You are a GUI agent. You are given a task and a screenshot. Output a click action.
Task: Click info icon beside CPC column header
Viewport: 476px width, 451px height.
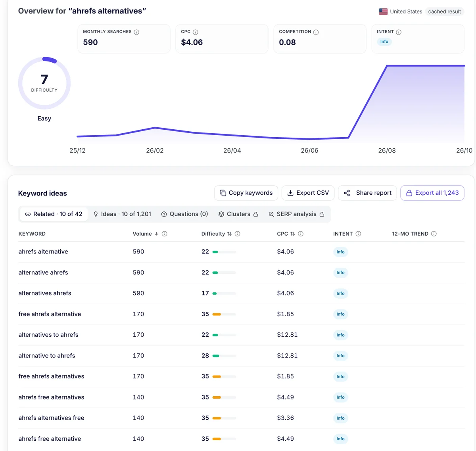click(301, 234)
